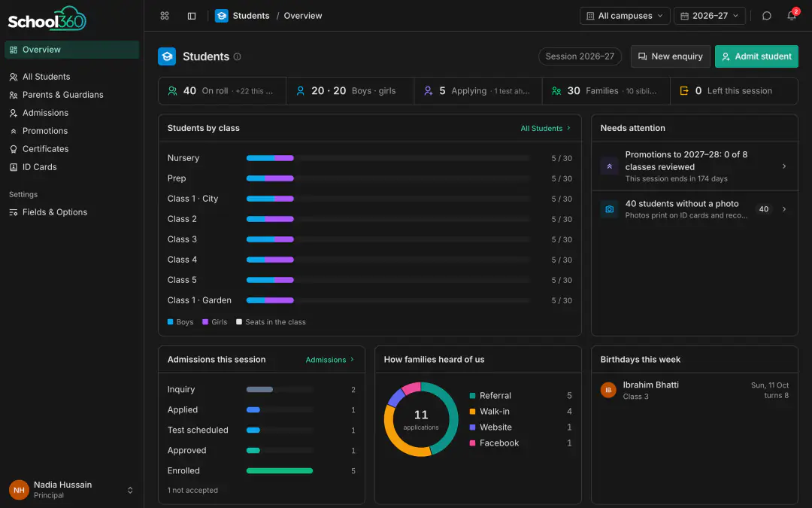
Task: Click the Admit student button
Action: pyautogui.click(x=756, y=56)
